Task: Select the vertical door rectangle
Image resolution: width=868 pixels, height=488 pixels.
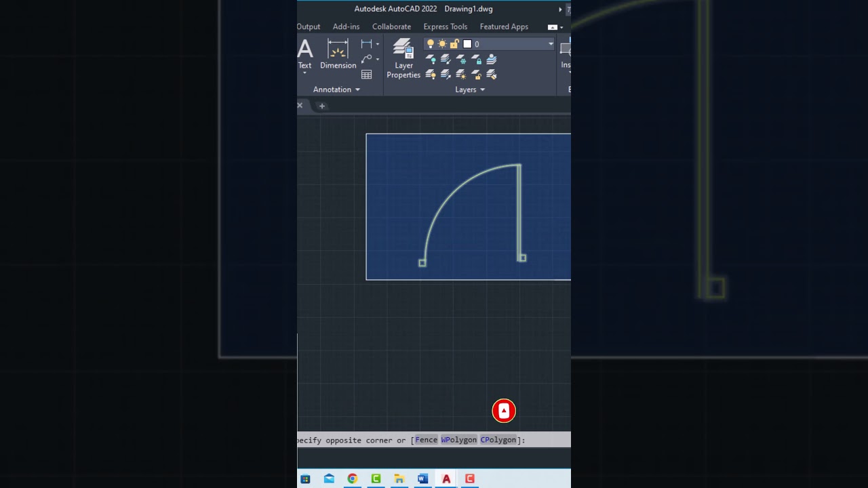Action: [519, 211]
